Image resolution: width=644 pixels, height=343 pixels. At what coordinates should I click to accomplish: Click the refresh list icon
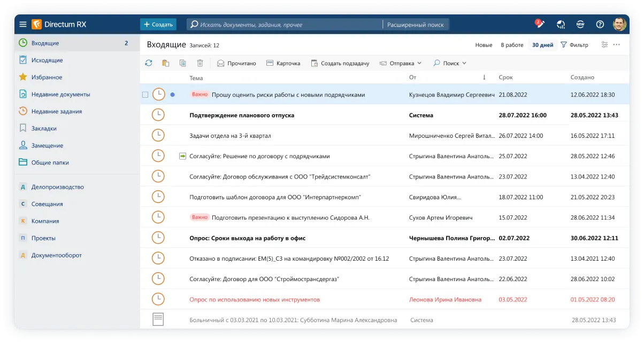(149, 63)
